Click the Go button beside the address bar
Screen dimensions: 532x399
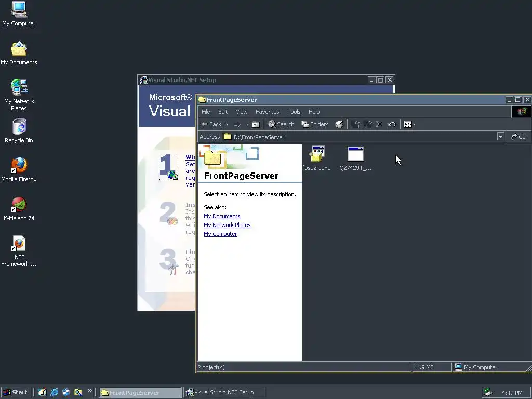point(518,137)
